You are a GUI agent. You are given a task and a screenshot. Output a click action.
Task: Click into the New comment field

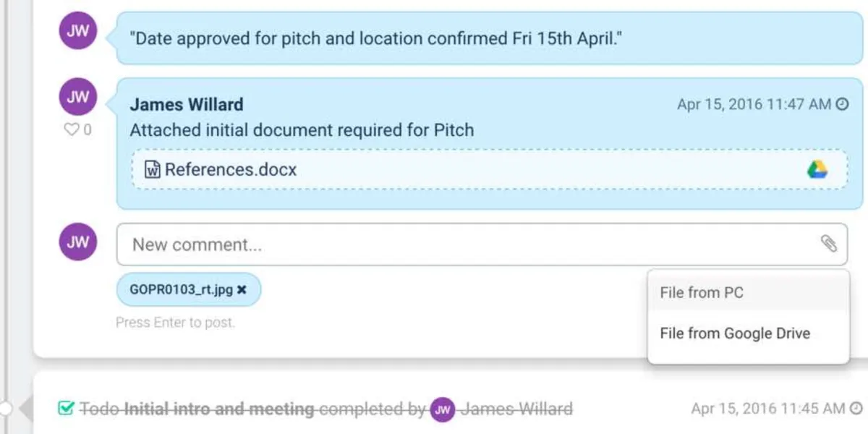point(463,244)
